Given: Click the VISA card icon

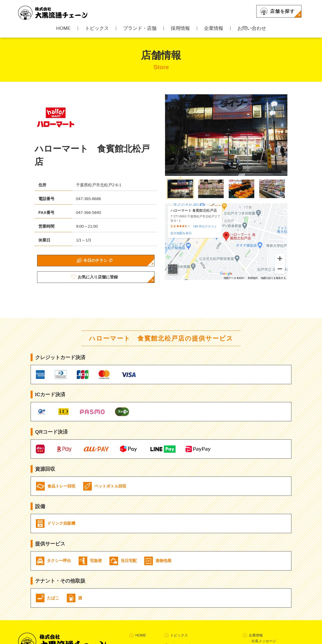Looking at the screenshot, I should [129, 375].
